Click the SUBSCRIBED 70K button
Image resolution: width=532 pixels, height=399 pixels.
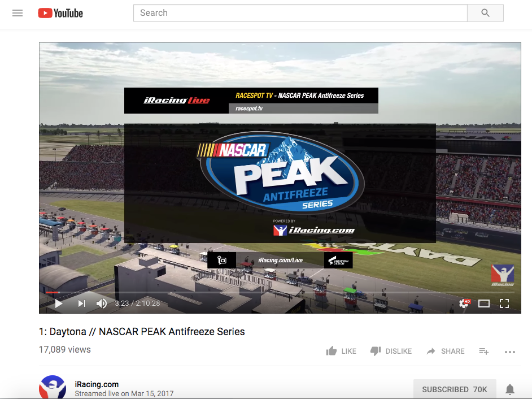pos(455,389)
